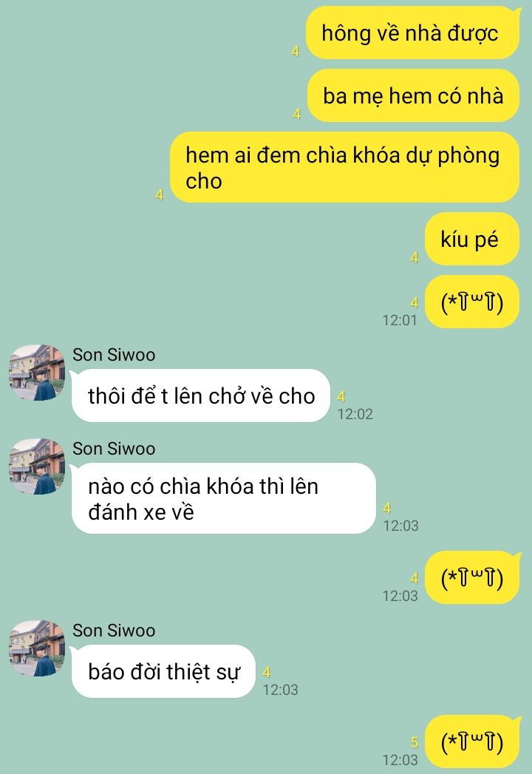Viewport: 532px width, 774px height.
Task: Tap unread count 4 beside 'hông về nhà được'
Action: click(295, 51)
